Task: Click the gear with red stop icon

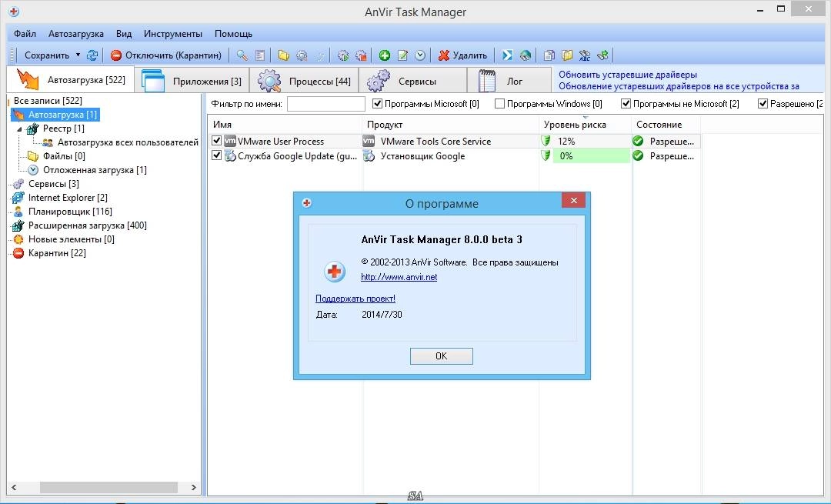Action: point(361,55)
